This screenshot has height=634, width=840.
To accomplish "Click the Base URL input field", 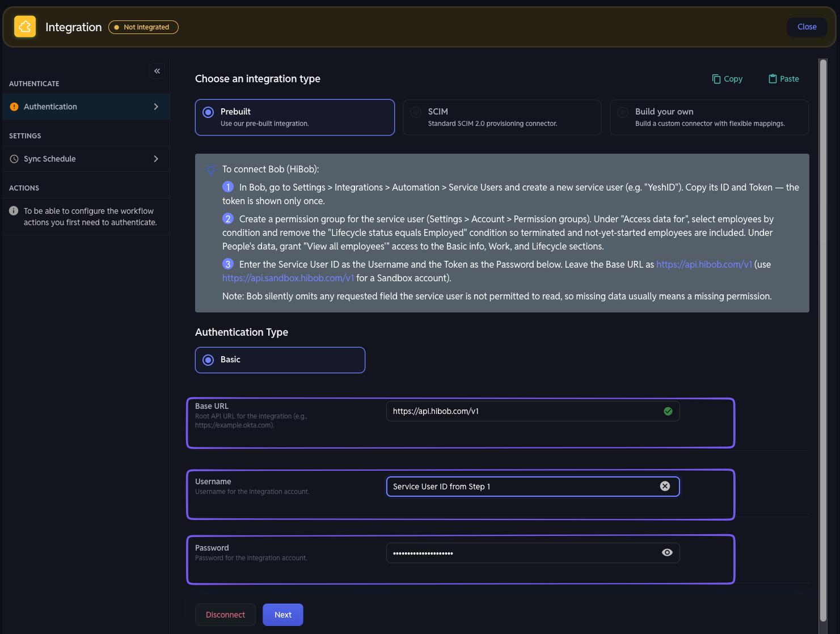I will point(533,411).
